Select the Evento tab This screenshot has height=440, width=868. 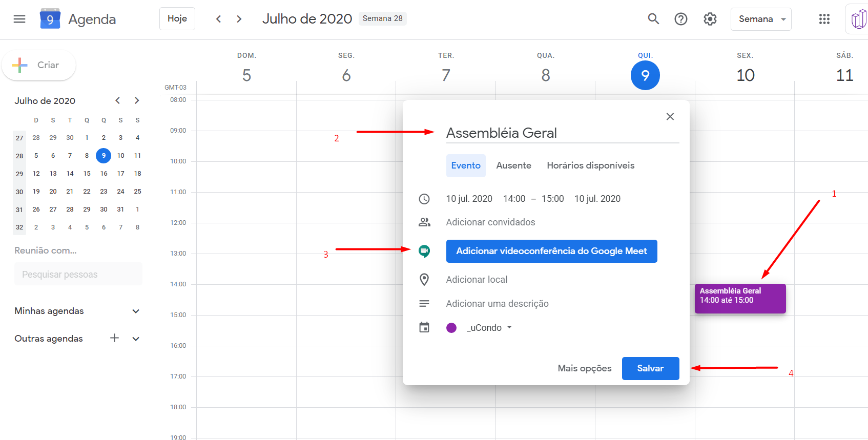coord(466,165)
